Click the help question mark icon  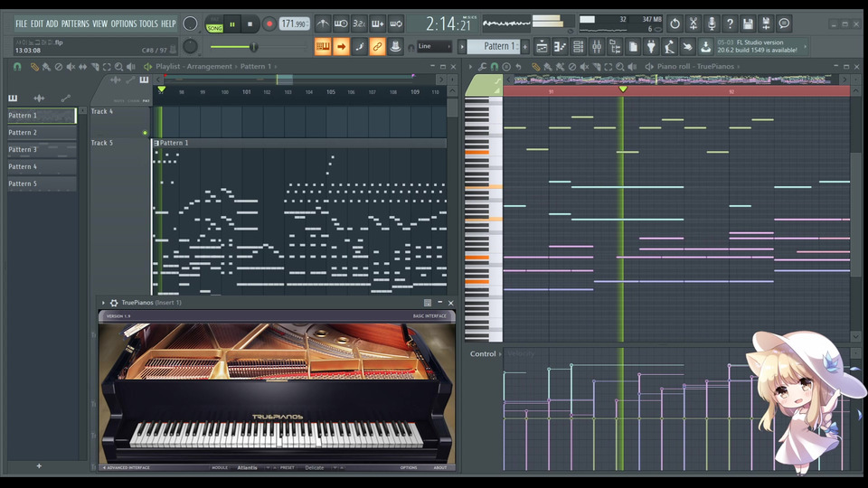point(730,23)
